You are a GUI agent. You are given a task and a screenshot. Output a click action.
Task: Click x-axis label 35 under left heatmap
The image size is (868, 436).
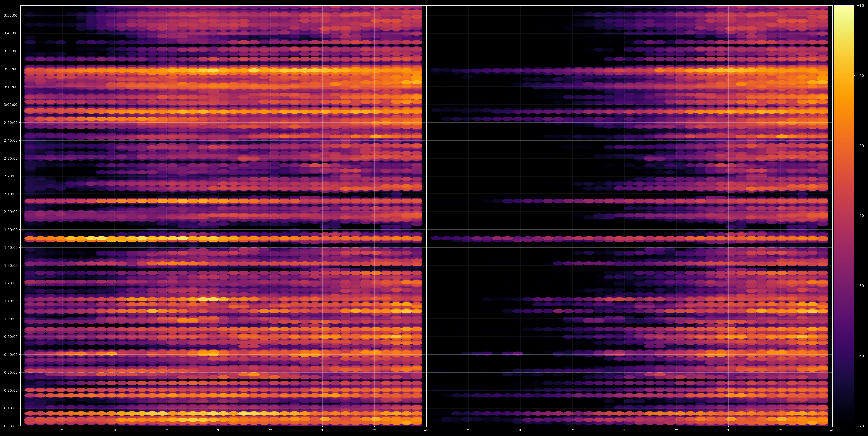click(x=374, y=430)
